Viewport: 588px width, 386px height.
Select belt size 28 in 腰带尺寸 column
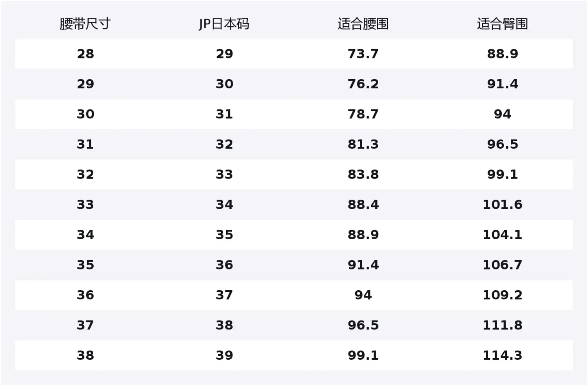coord(85,54)
